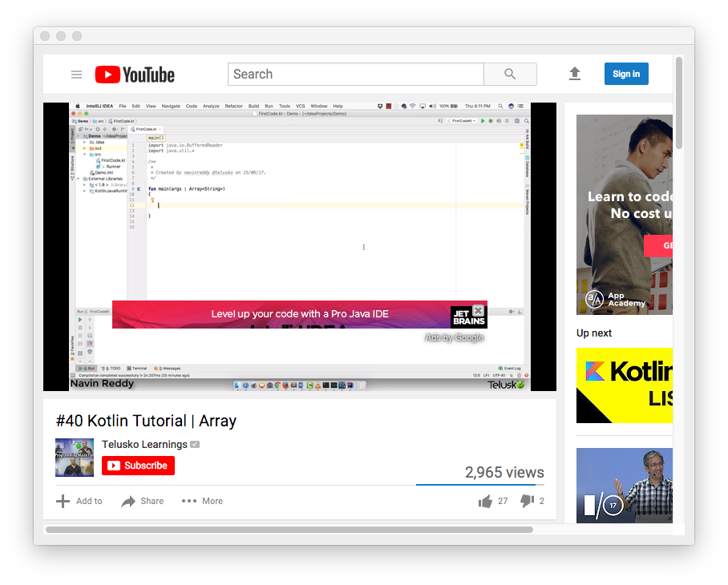Image resolution: width=728 pixels, height=585 pixels.
Task: Subscribe to Telusko Learnings
Action: 138,466
